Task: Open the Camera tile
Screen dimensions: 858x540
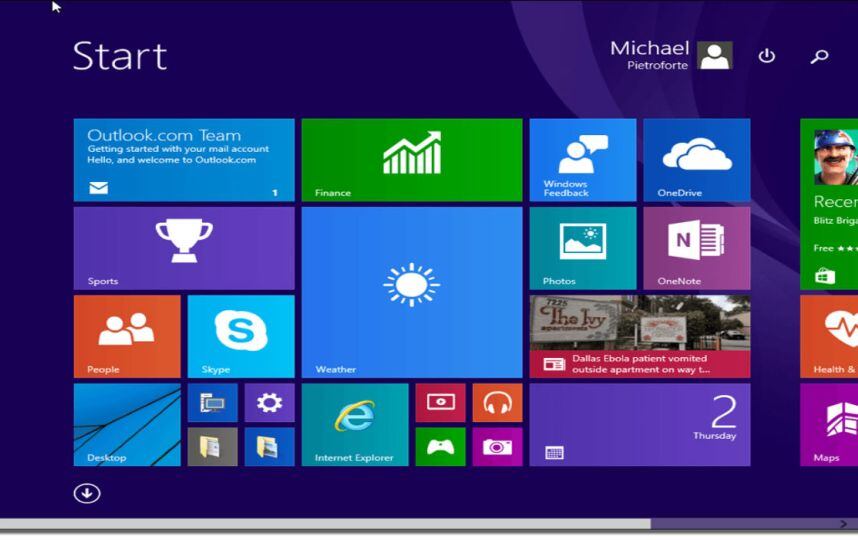Action: click(x=497, y=447)
